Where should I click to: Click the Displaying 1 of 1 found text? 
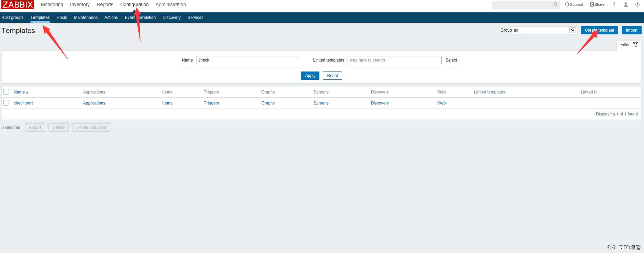pyautogui.click(x=617, y=114)
